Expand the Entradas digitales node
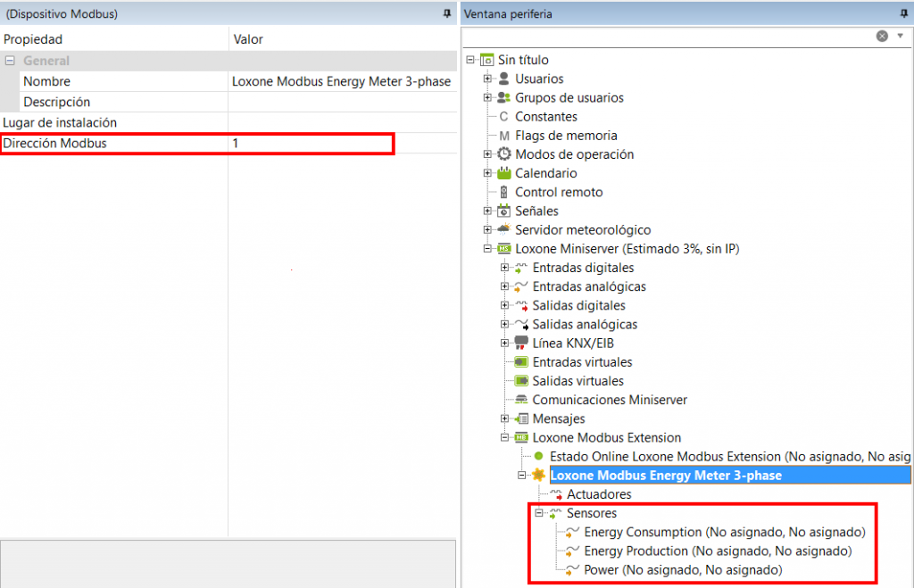Viewport: 914px width, 588px height. pyautogui.click(x=505, y=268)
